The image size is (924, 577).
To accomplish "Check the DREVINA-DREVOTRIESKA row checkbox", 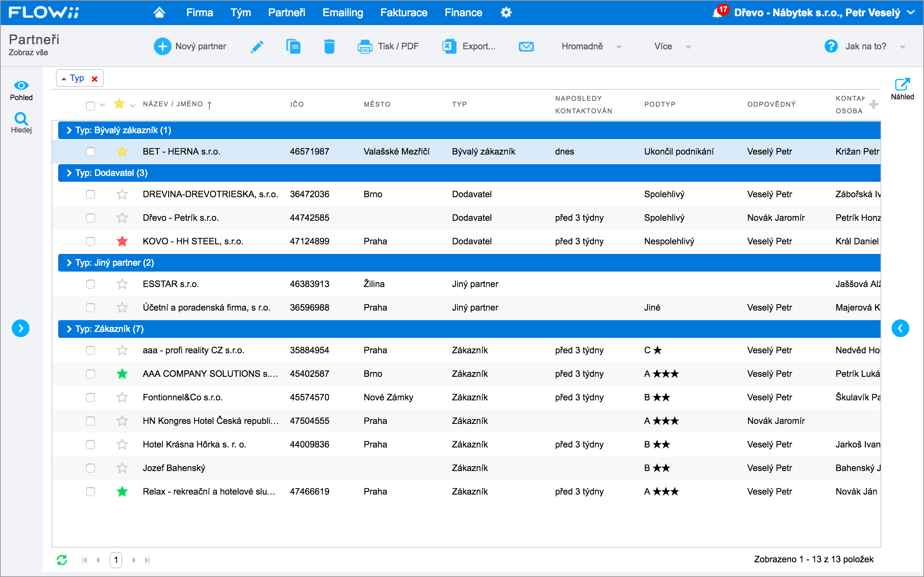I will [91, 194].
